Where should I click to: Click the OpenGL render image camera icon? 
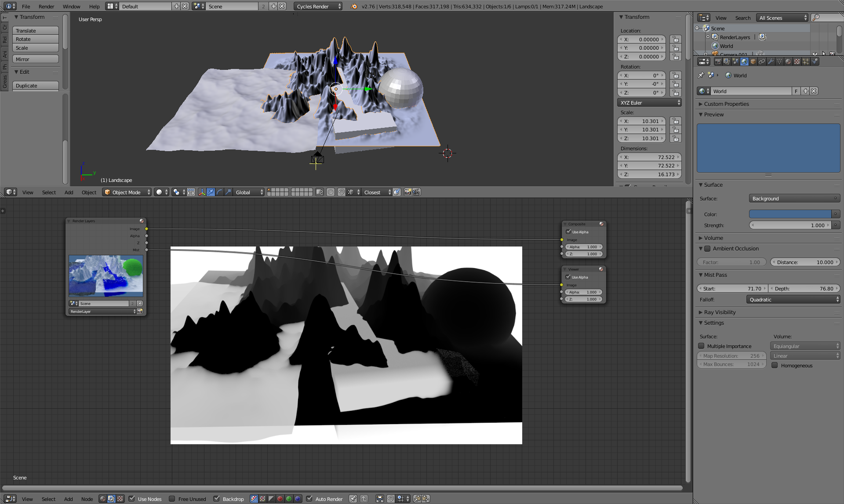(x=408, y=192)
